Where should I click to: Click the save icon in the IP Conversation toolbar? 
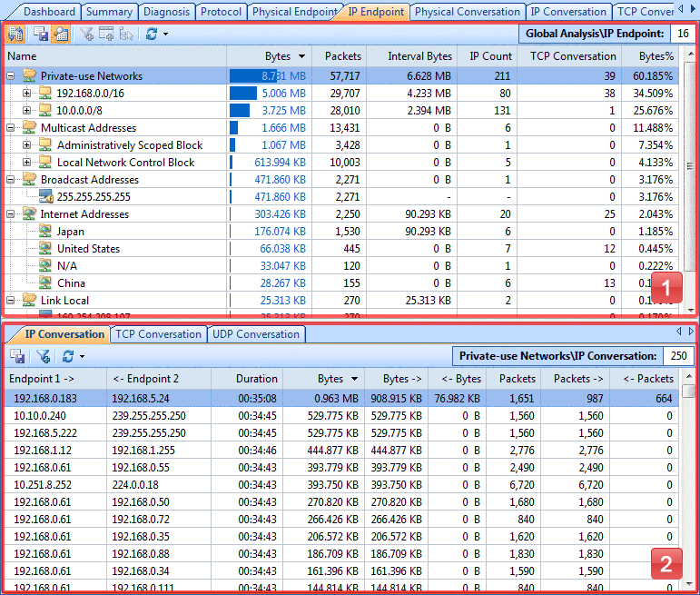point(17,357)
